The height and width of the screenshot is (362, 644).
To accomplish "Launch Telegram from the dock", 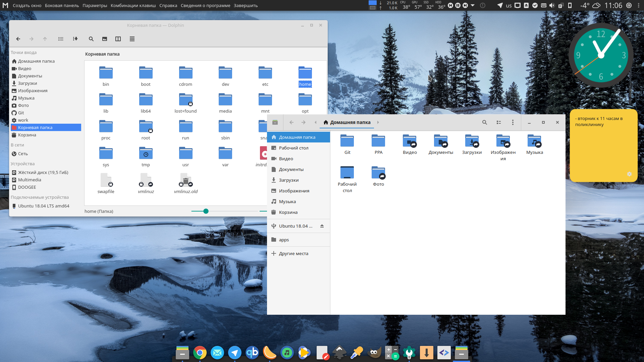I will [x=235, y=353].
